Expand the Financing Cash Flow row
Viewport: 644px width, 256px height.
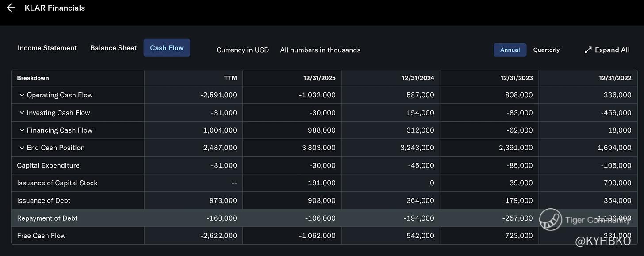click(22, 130)
